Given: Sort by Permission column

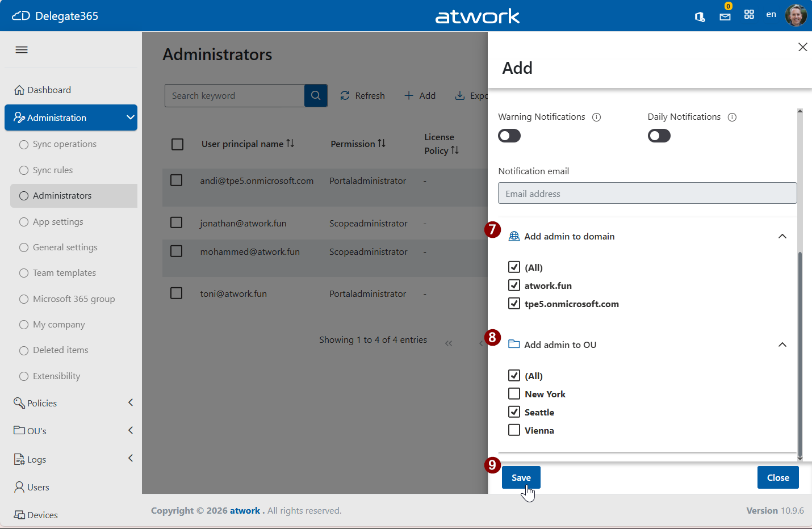Looking at the screenshot, I should tap(358, 144).
